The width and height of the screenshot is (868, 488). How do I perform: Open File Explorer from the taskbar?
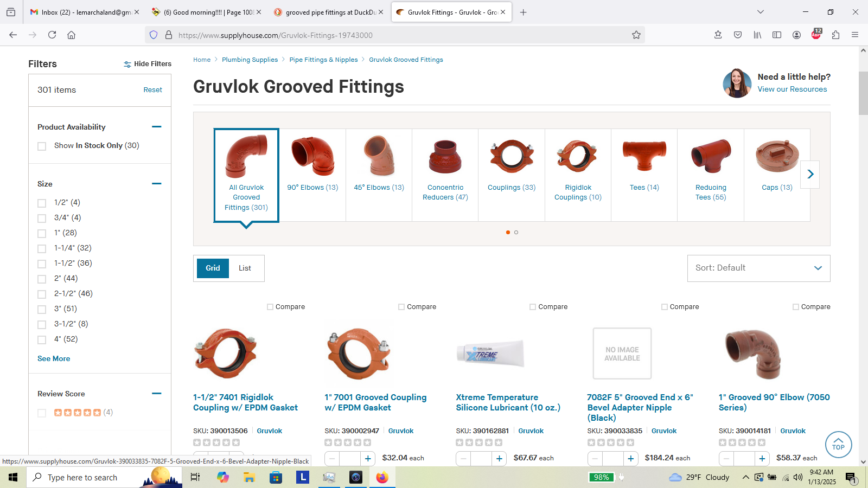tap(249, 477)
